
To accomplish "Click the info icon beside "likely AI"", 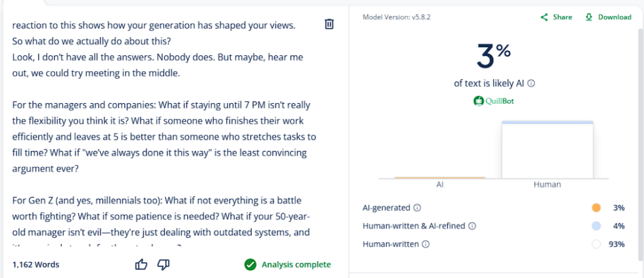I will [x=531, y=83].
